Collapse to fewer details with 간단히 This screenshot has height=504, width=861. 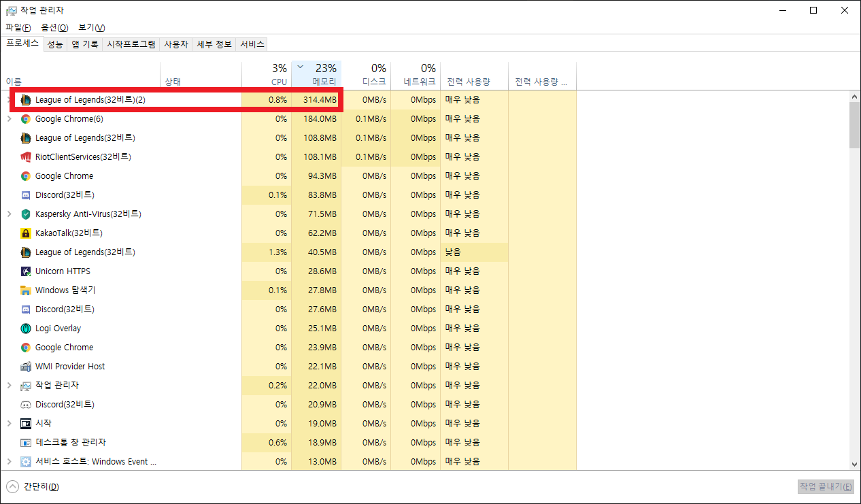pyautogui.click(x=33, y=487)
